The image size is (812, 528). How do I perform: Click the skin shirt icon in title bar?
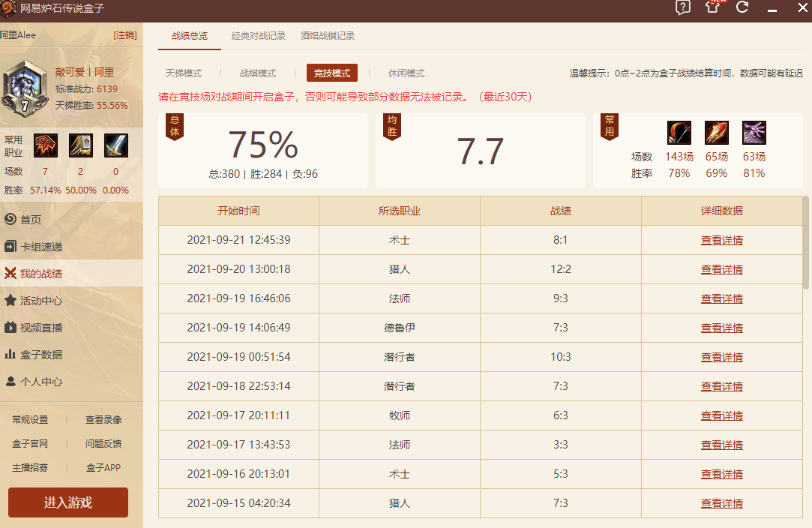(712, 7)
